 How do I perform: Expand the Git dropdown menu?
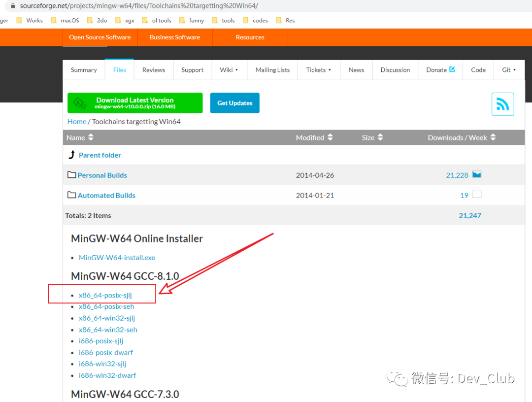509,69
